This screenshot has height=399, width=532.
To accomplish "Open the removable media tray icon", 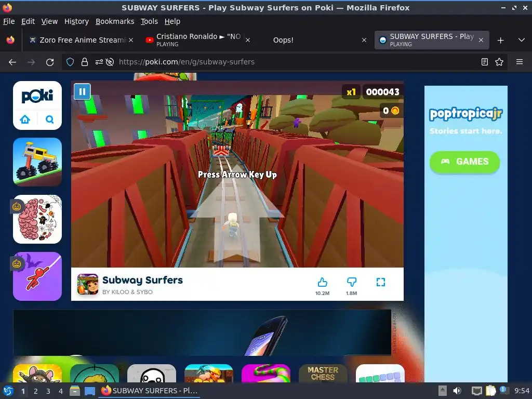I will [x=442, y=391].
